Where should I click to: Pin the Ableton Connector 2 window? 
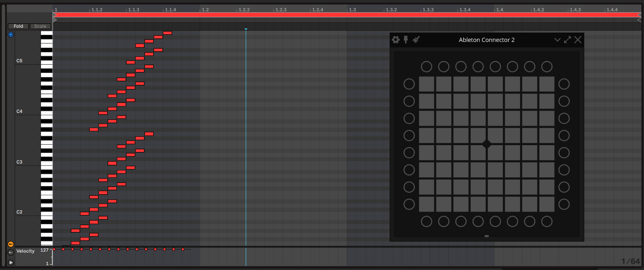pos(406,40)
